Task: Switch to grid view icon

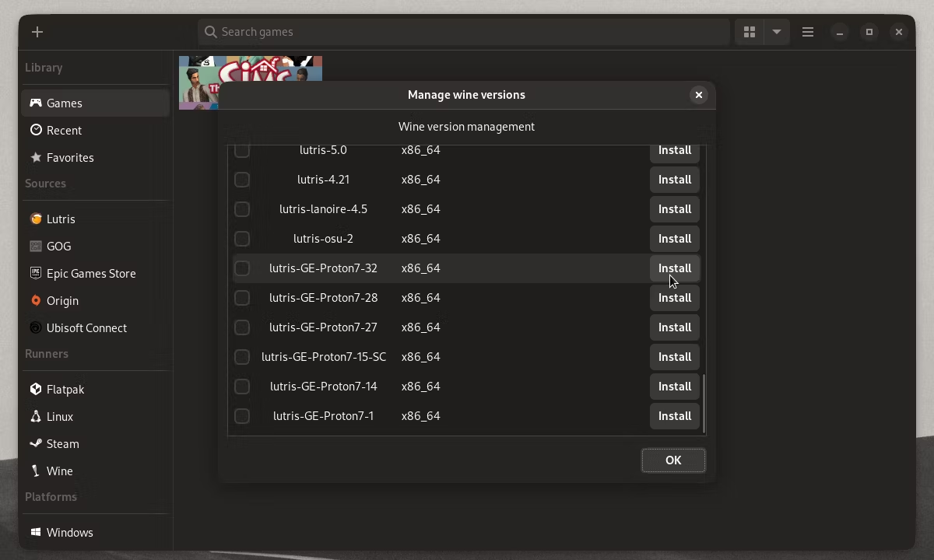Action: [x=750, y=32]
